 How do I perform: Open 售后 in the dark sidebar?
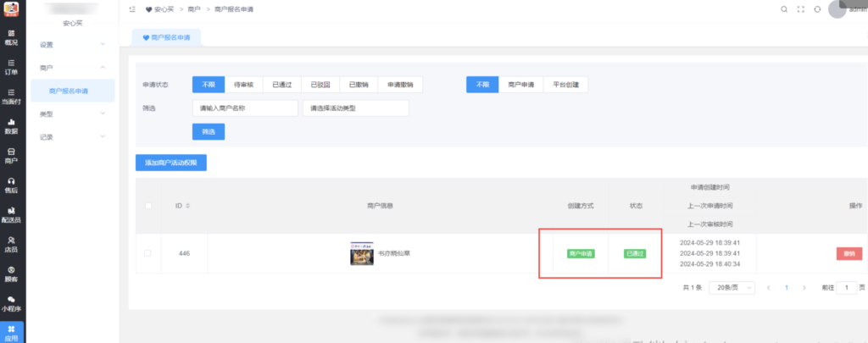click(x=11, y=185)
